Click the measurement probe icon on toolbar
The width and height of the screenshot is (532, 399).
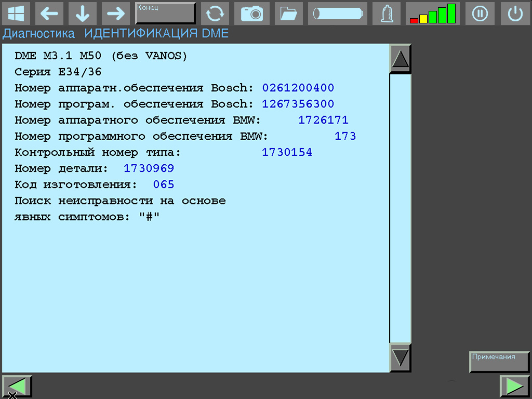click(x=337, y=14)
